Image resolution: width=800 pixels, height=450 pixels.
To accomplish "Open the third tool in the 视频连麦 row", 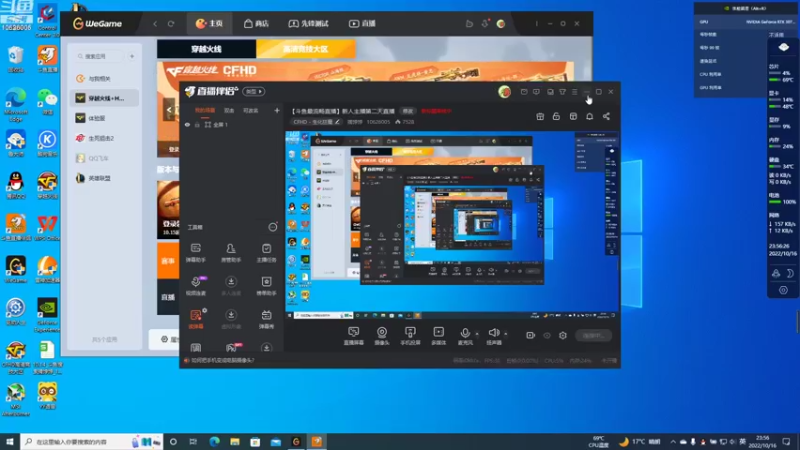I will 266,286.
